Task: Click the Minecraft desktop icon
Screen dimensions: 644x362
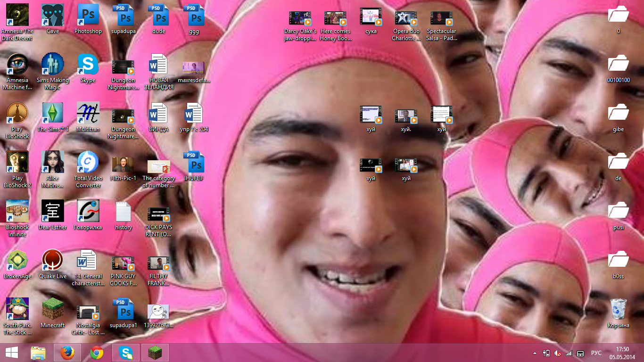Action: (x=53, y=309)
